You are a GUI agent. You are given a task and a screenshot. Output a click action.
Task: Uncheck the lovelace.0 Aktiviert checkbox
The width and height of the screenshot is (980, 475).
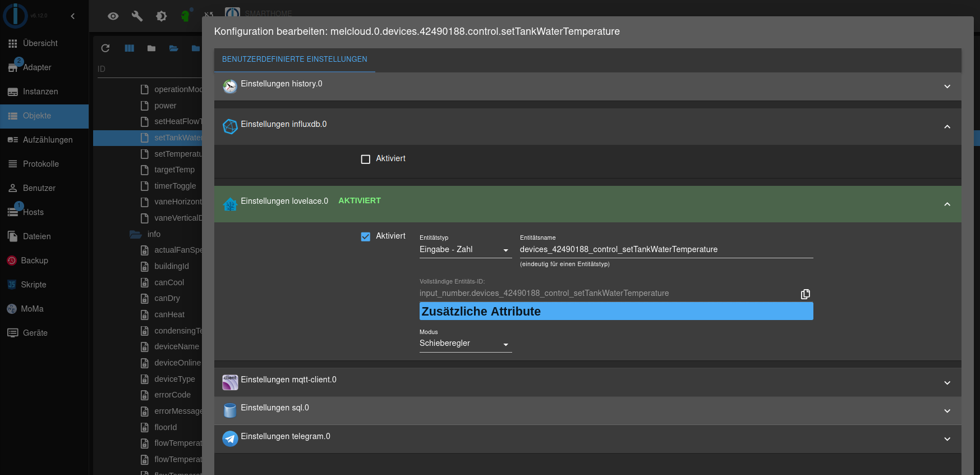point(366,236)
